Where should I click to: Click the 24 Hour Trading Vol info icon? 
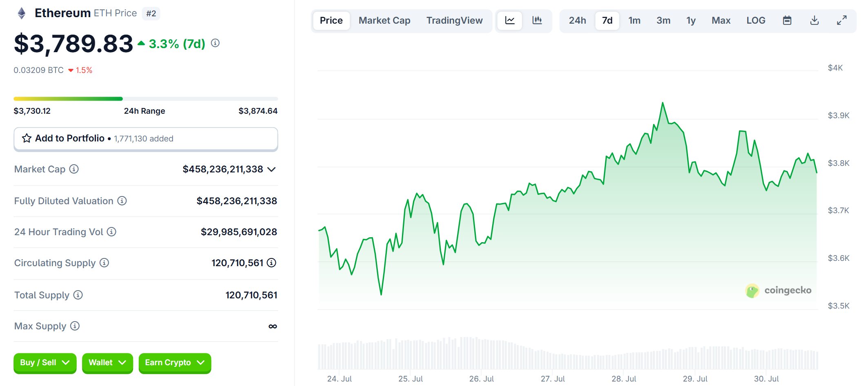[x=111, y=232]
